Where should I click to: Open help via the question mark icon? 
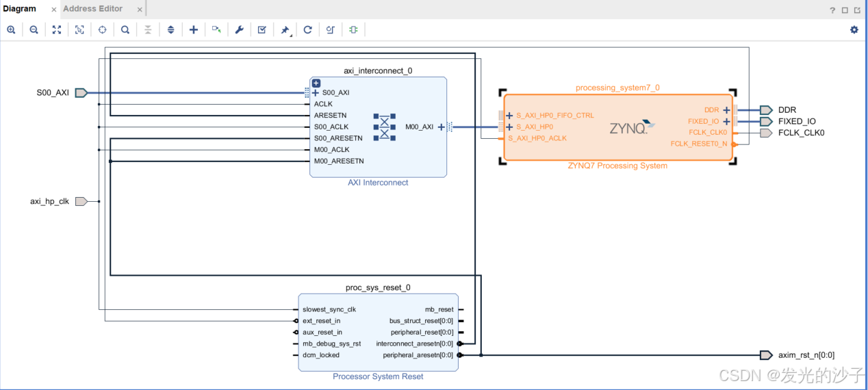833,10
